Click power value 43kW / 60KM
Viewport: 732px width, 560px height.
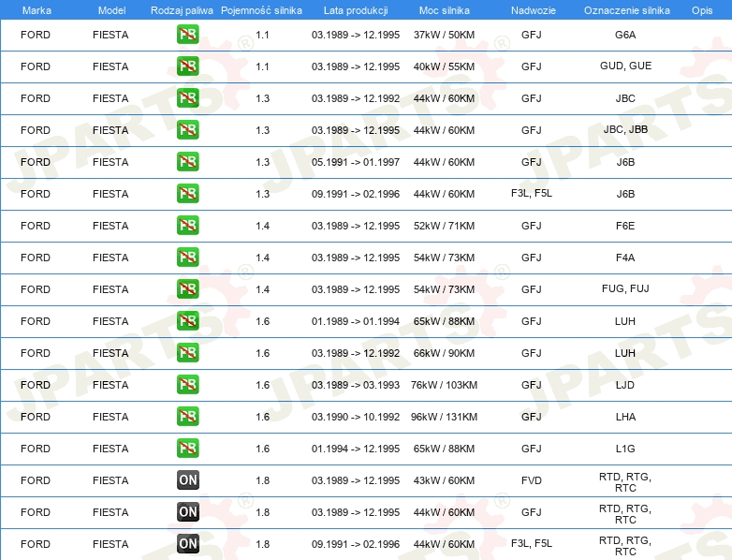click(x=444, y=480)
